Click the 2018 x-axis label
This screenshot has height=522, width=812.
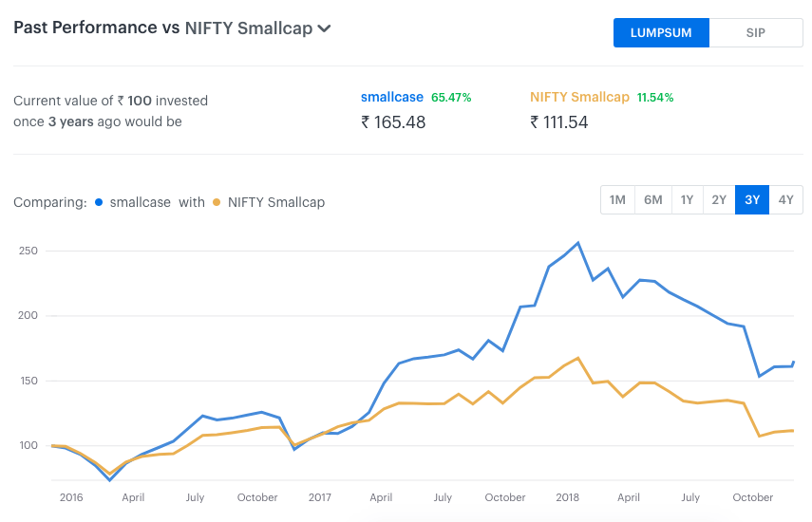tap(567, 497)
